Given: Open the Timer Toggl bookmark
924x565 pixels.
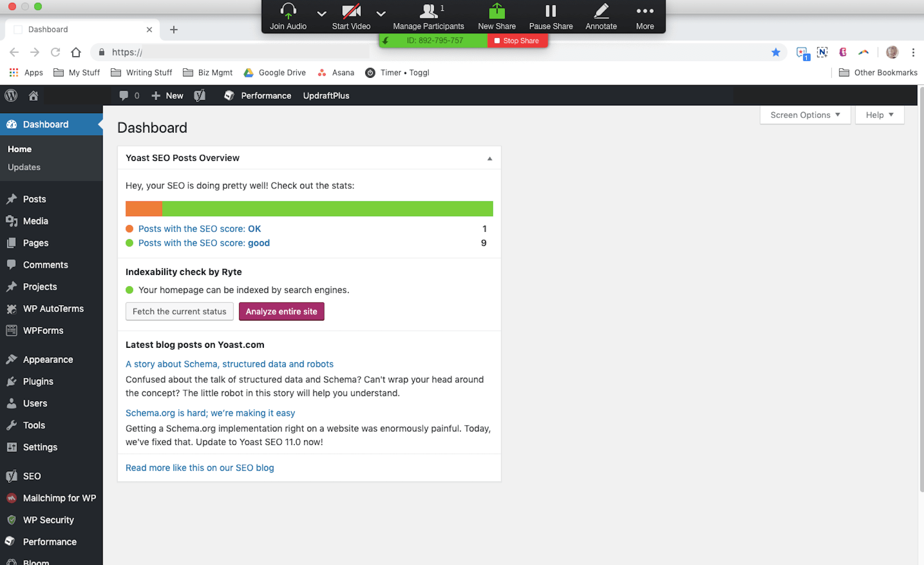Looking at the screenshot, I should click(397, 73).
